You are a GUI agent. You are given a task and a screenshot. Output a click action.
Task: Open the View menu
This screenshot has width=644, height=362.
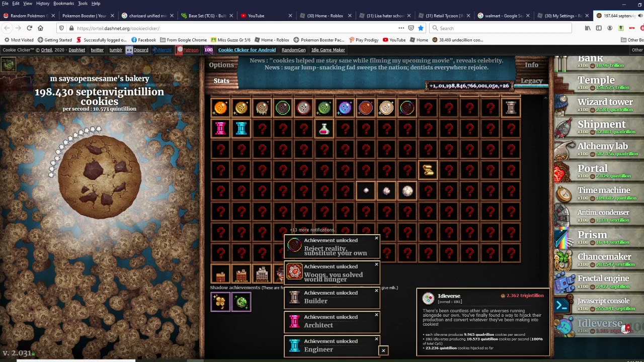(x=28, y=4)
